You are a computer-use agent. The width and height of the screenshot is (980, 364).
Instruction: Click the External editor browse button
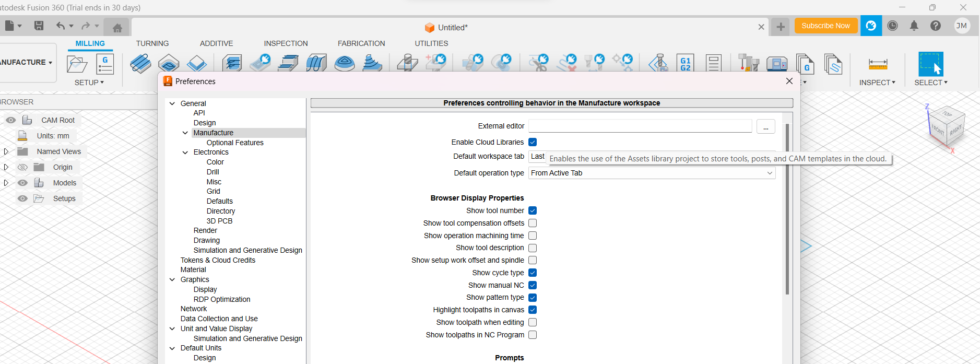click(x=765, y=126)
